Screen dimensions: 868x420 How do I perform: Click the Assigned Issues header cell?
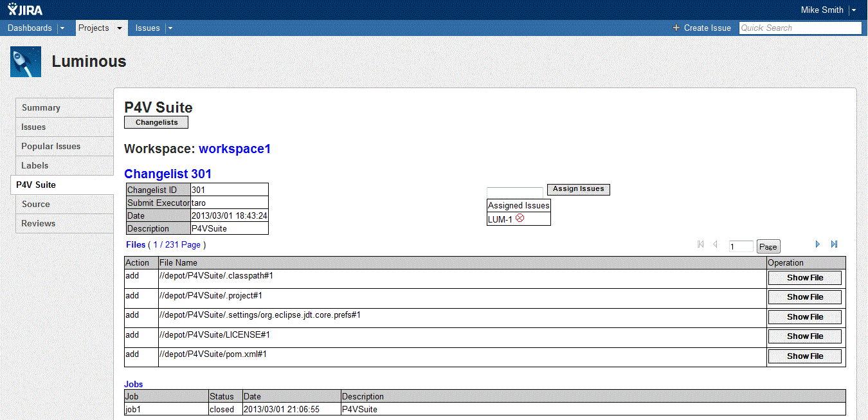pos(519,206)
